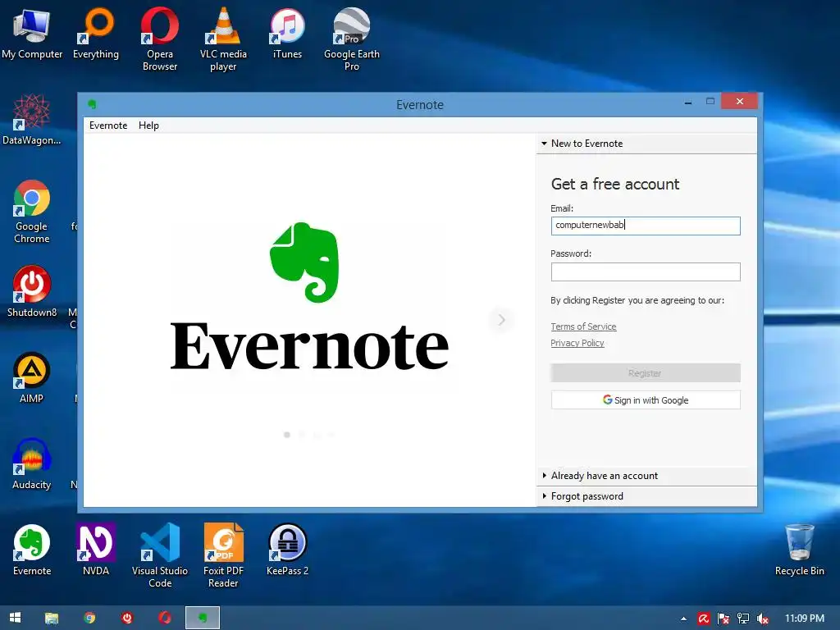This screenshot has width=840, height=630.
Task: Select Evernote taskbar button
Action: 203,618
